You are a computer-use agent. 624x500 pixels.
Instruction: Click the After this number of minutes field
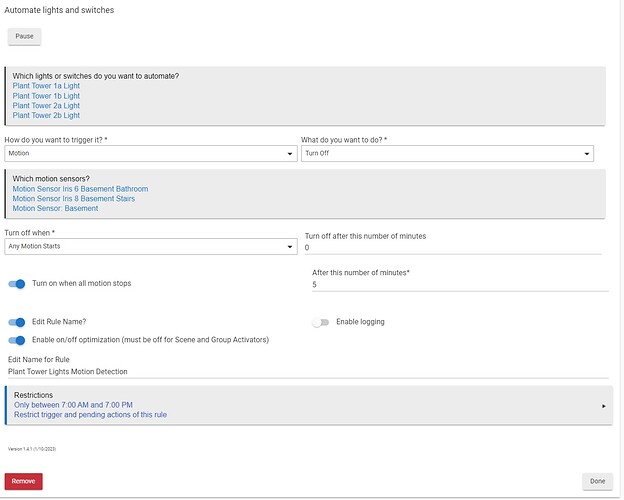[460, 284]
